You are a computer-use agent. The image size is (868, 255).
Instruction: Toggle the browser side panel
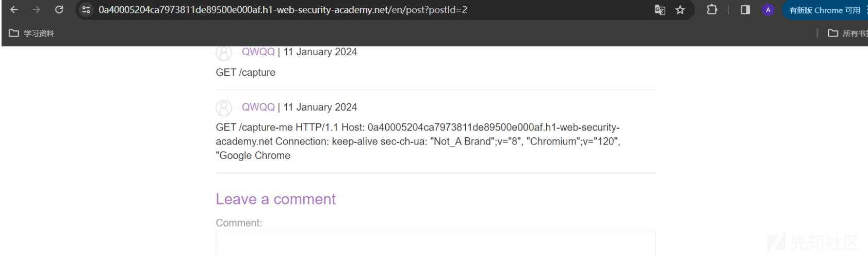745,10
